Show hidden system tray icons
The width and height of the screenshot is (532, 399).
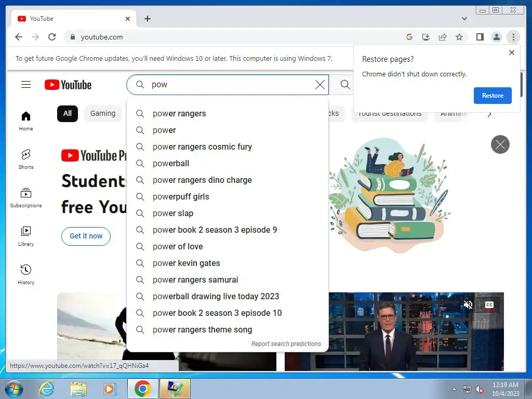pyautogui.click(x=454, y=389)
